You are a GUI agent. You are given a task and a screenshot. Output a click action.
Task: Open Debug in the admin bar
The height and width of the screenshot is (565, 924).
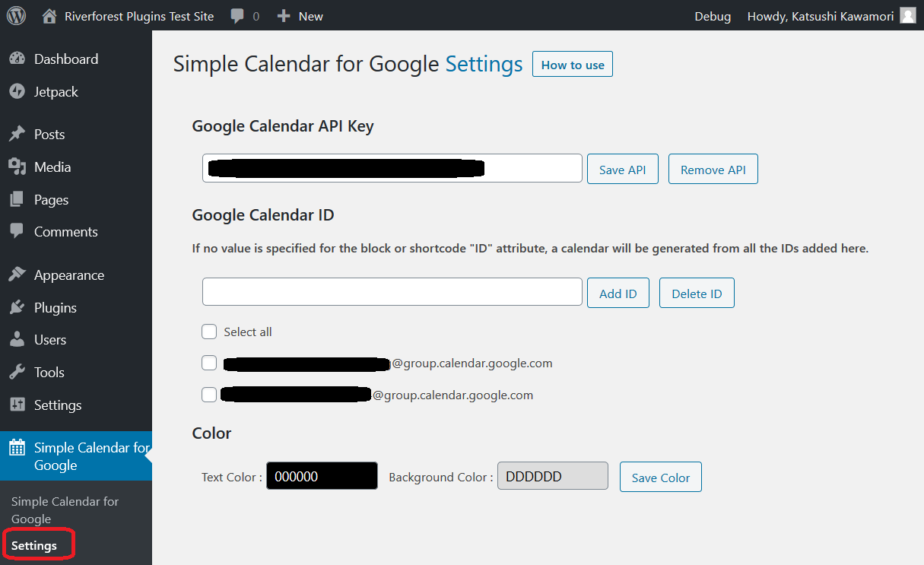coord(713,16)
